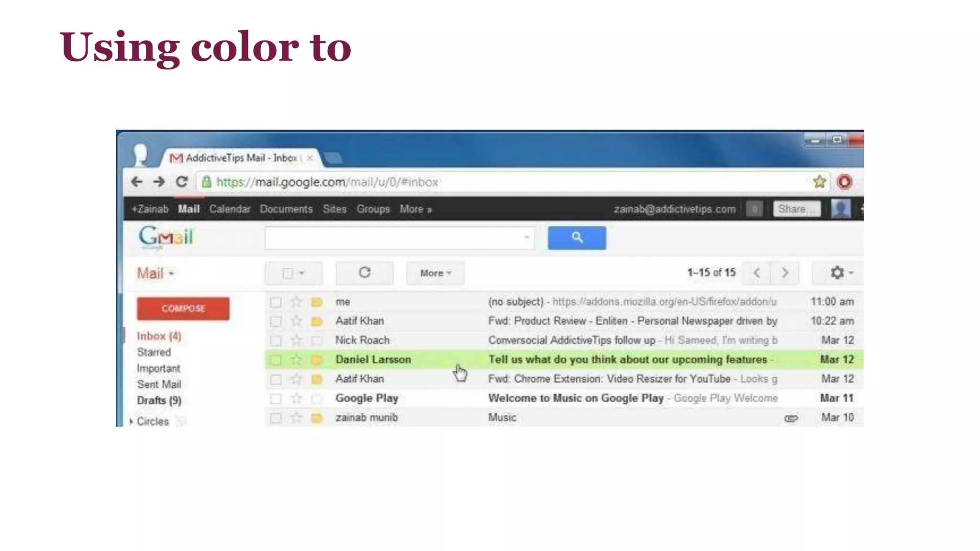Click the browser forward arrow
This screenshot has width=980, height=551.
[159, 182]
